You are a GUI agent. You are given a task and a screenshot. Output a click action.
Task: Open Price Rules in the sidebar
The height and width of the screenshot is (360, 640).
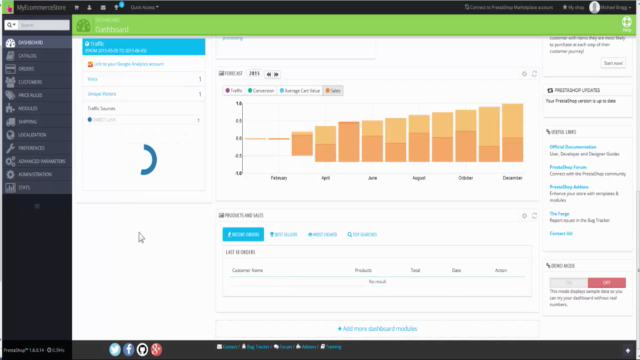[x=37, y=95]
